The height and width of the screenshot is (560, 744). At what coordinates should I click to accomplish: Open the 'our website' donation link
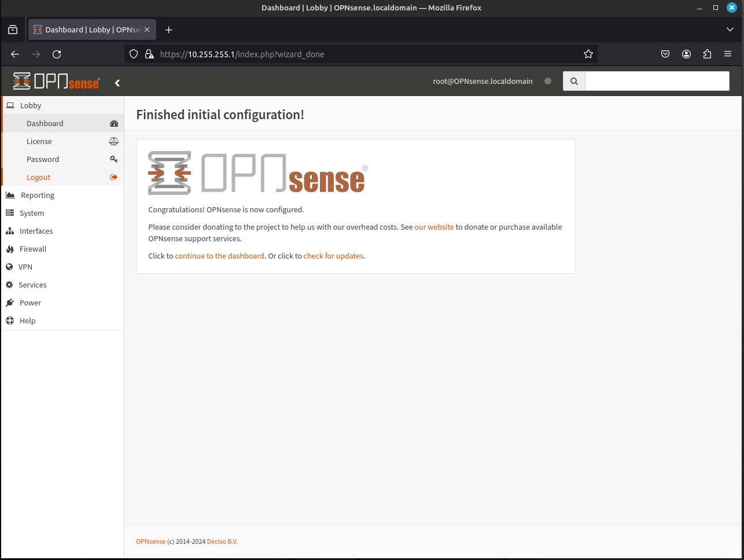434,227
